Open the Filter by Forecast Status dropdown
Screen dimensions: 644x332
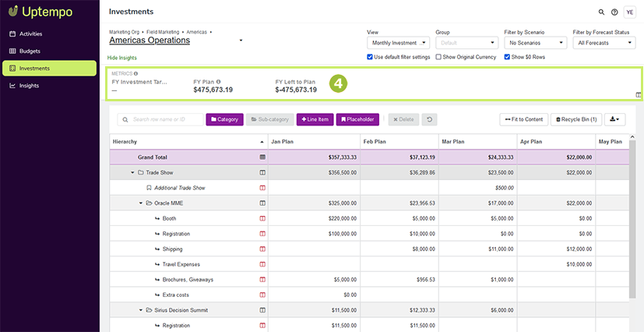[x=604, y=43]
